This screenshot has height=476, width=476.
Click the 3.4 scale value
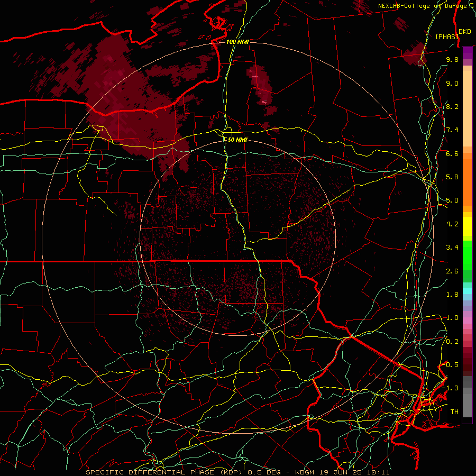pyautogui.click(x=452, y=248)
